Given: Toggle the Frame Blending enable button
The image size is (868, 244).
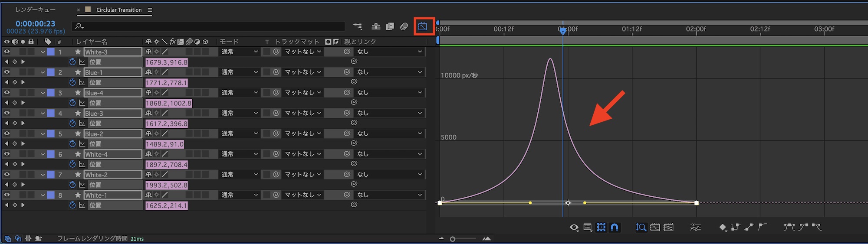Looking at the screenshot, I should coord(390,26).
